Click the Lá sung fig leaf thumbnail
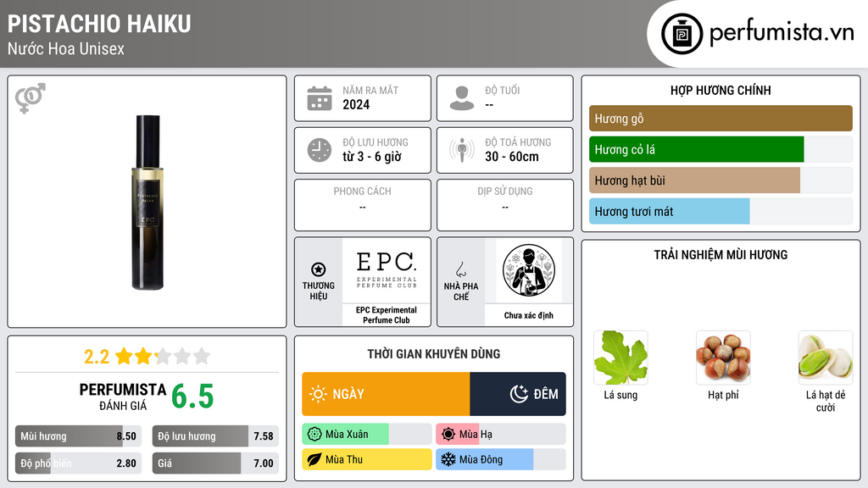Image resolution: width=868 pixels, height=488 pixels. coord(620,358)
